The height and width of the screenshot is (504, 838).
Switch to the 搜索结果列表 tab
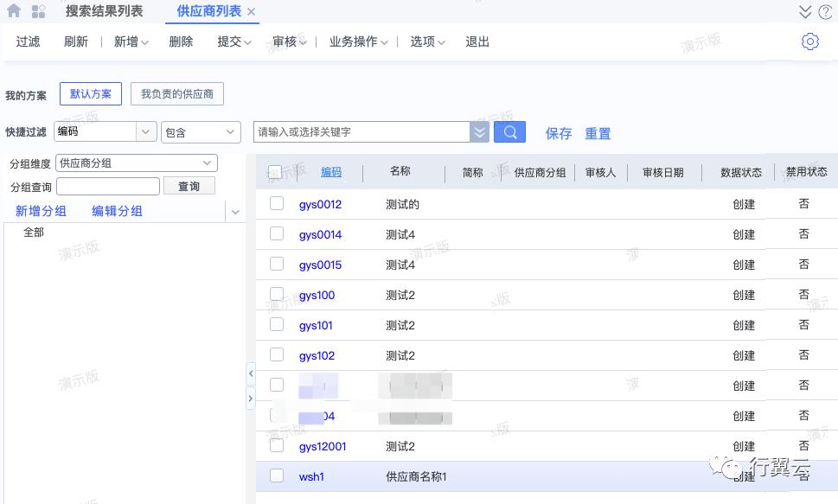pos(105,11)
